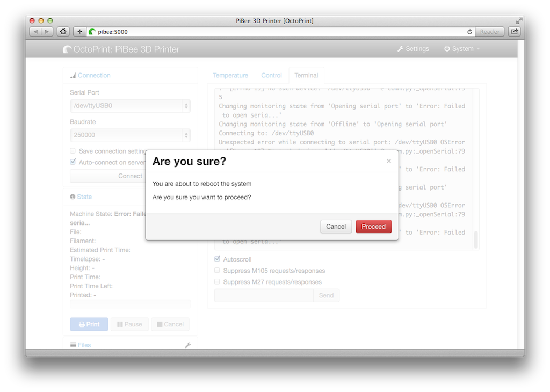Toggle full screen with the window's corner arrows
The width and height of the screenshot is (550, 392).
(x=519, y=21)
